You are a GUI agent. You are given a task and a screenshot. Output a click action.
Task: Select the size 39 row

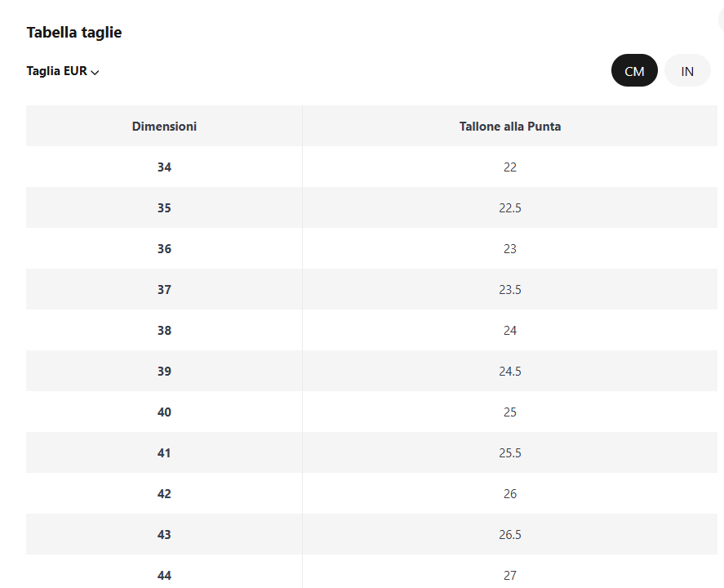(371, 371)
